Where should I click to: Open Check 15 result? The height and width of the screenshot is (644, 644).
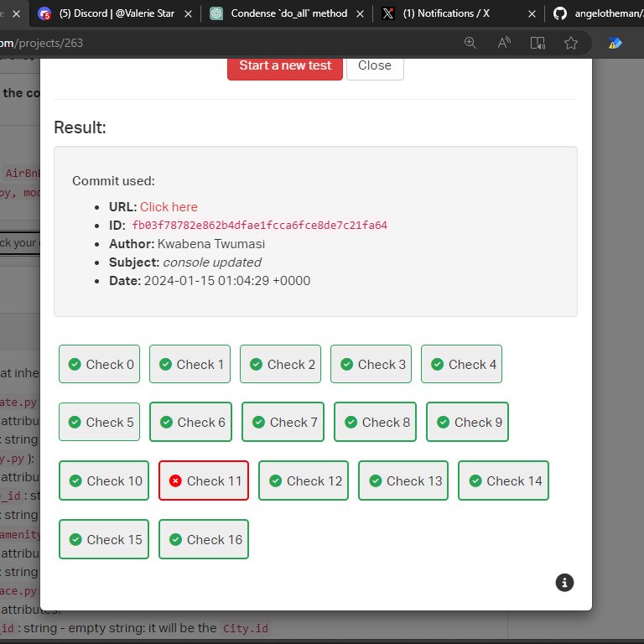click(104, 539)
